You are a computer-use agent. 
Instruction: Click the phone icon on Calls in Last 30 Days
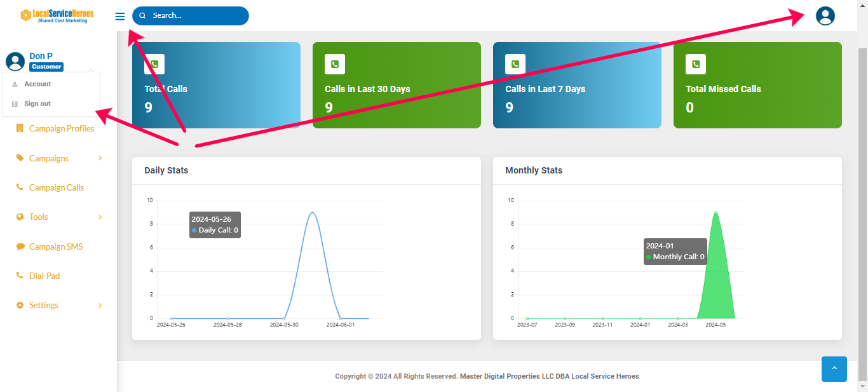click(x=335, y=64)
